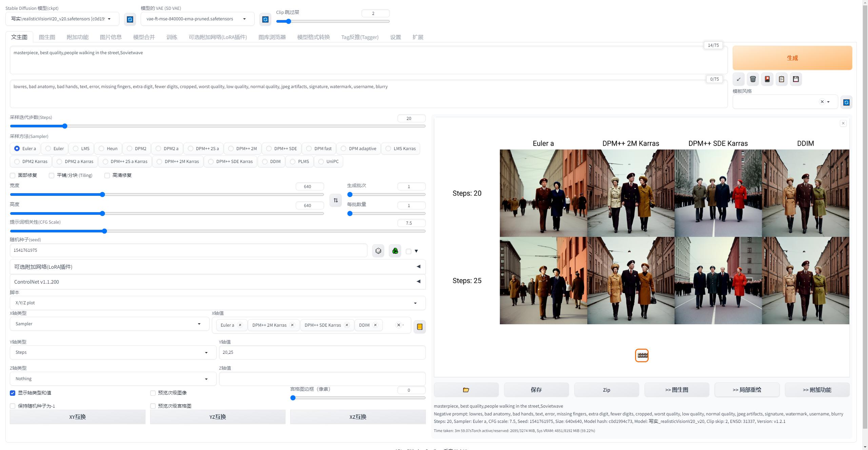Screen dimensions: 868x450
Task: Click the Zip export icon
Action: tap(607, 390)
